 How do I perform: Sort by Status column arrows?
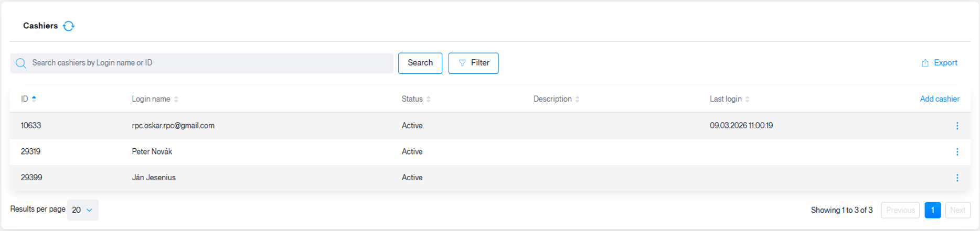tap(429, 99)
